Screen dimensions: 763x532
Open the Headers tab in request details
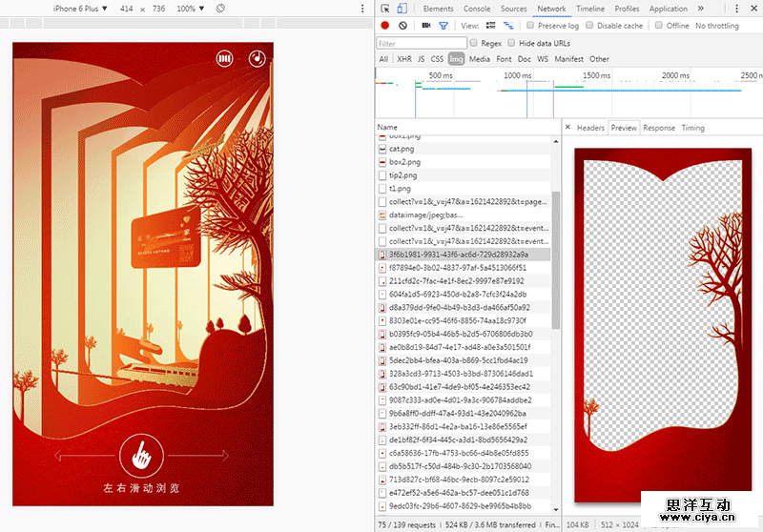coord(590,128)
